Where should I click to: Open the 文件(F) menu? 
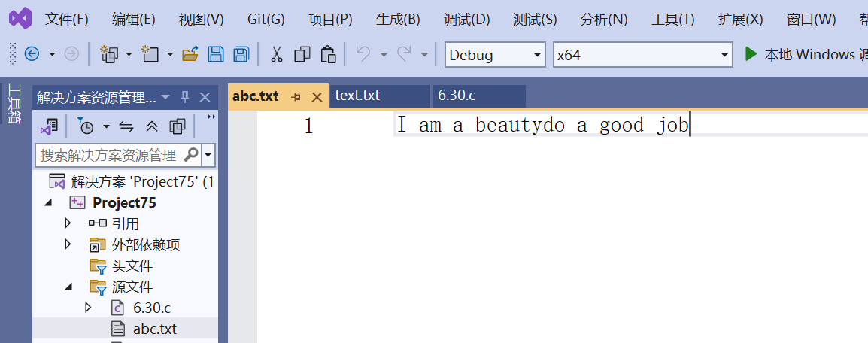[66, 20]
